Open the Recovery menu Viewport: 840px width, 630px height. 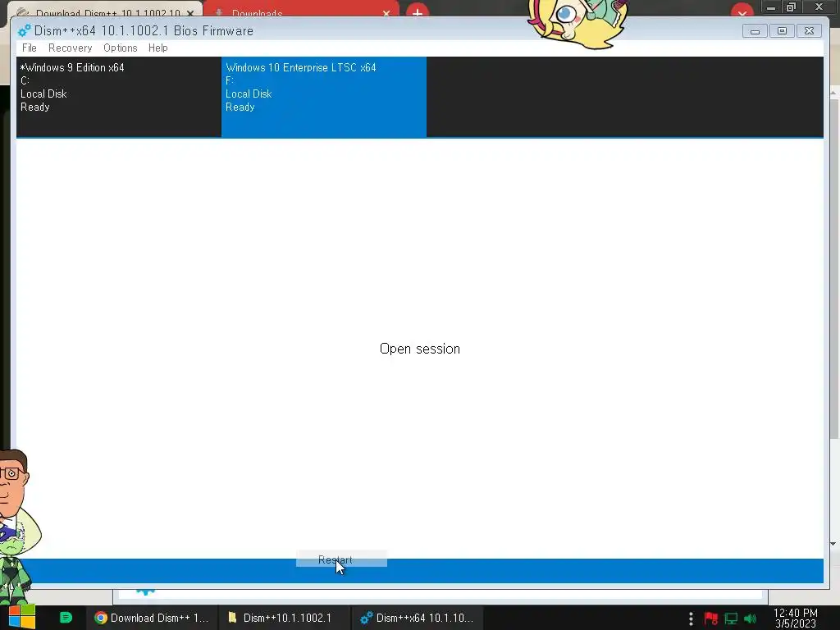pyautogui.click(x=71, y=48)
